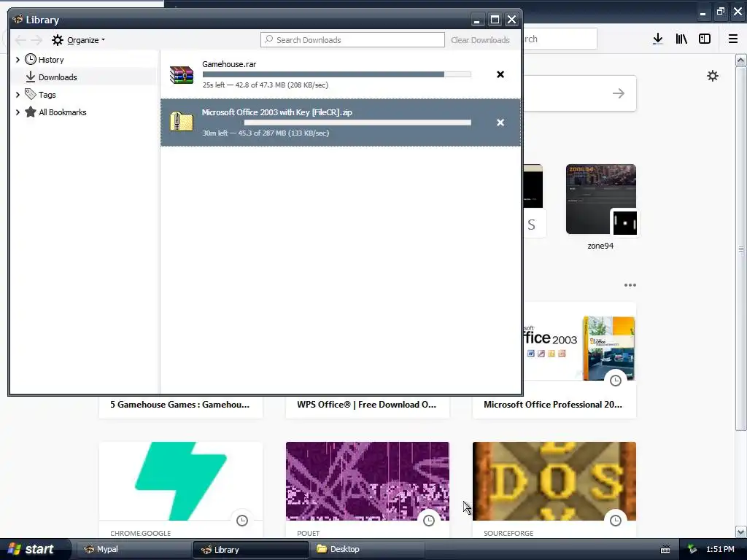This screenshot has width=747, height=560.
Task: Click the zone94 site label
Action: click(x=600, y=246)
